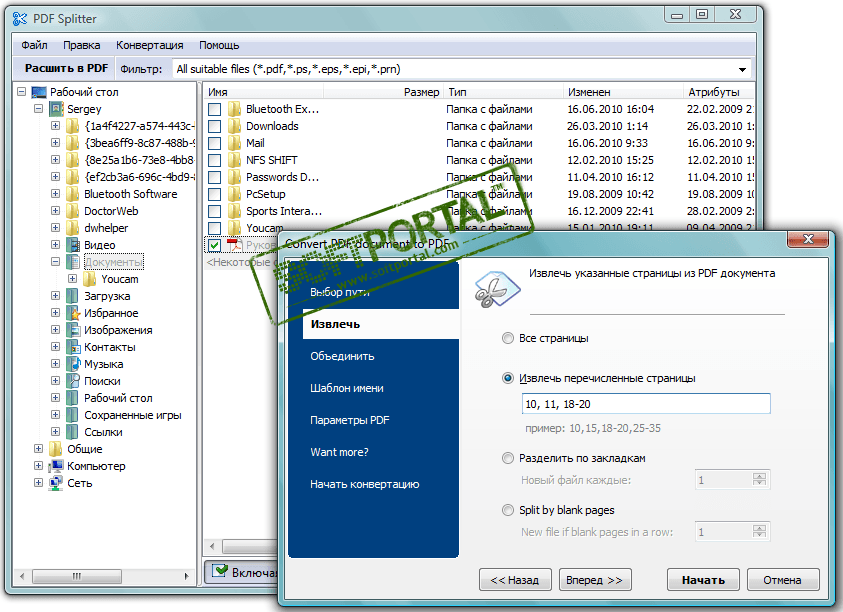This screenshot has width=843, height=612.
Task: Switch to Объединить step in wizard sidebar
Action: 342,356
